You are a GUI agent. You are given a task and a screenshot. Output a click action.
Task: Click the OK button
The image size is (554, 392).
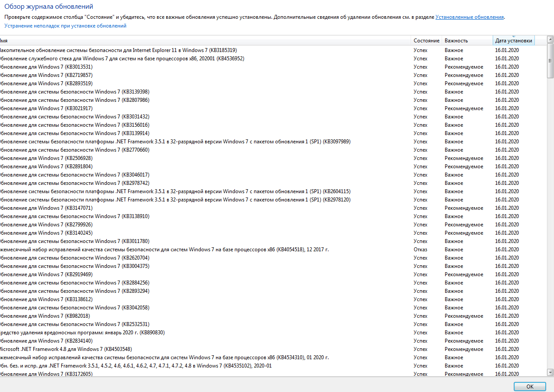click(530, 386)
